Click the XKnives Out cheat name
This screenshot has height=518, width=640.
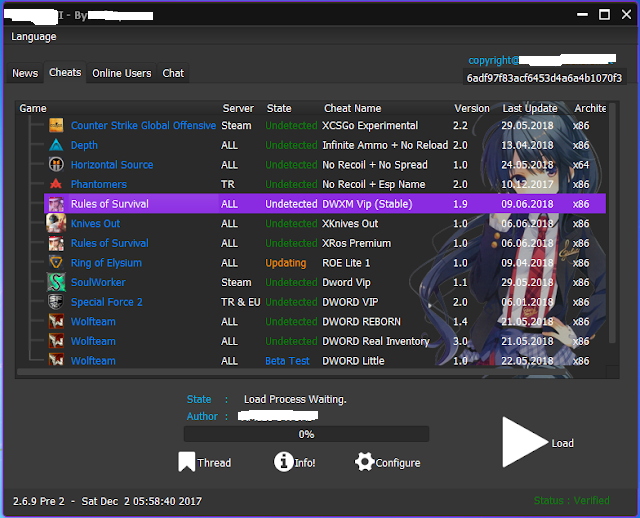point(350,223)
